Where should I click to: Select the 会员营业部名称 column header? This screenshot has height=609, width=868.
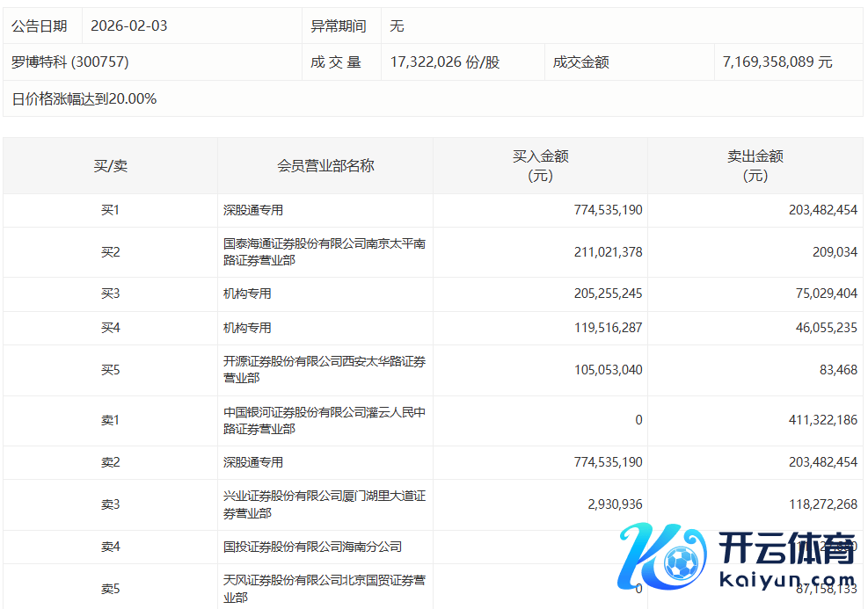click(x=325, y=165)
